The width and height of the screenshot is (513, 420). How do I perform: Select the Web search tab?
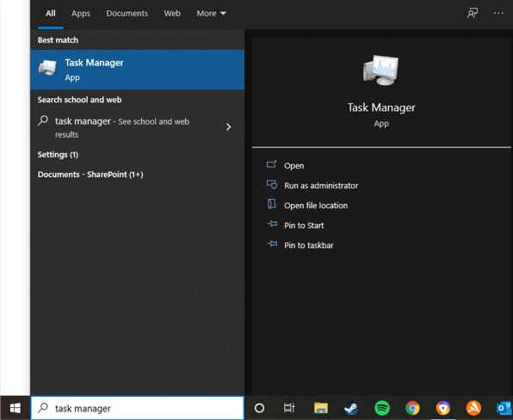point(172,14)
